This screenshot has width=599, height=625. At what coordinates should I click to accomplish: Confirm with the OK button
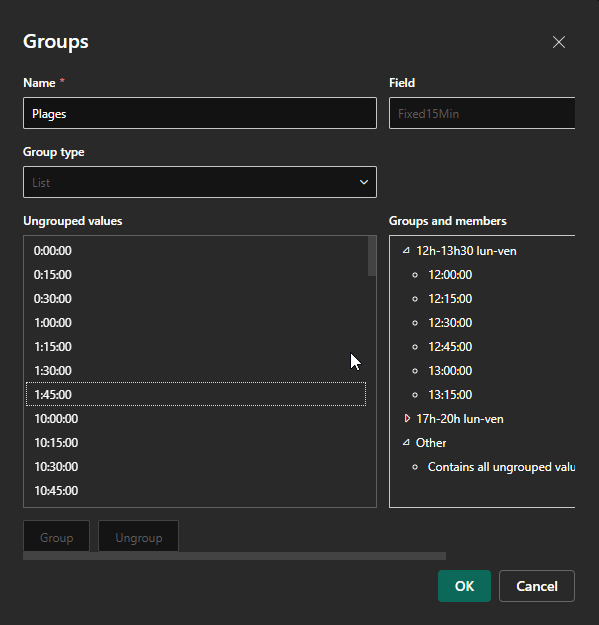464,586
